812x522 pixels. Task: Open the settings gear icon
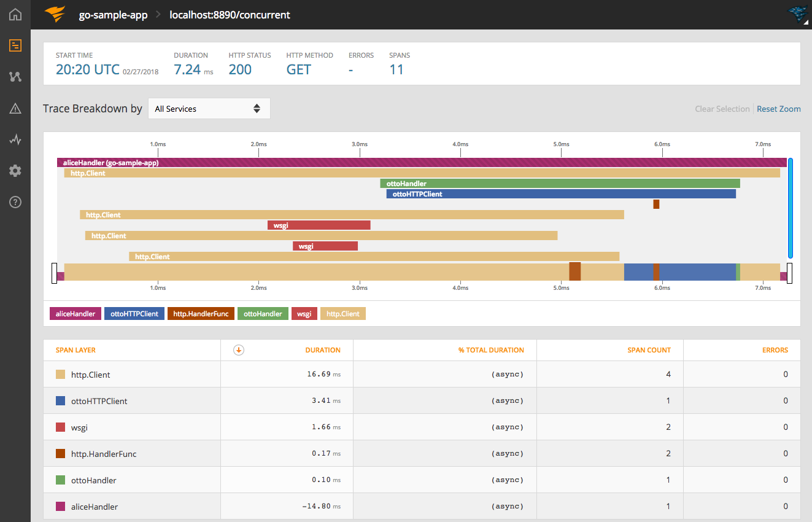pyautogui.click(x=15, y=171)
